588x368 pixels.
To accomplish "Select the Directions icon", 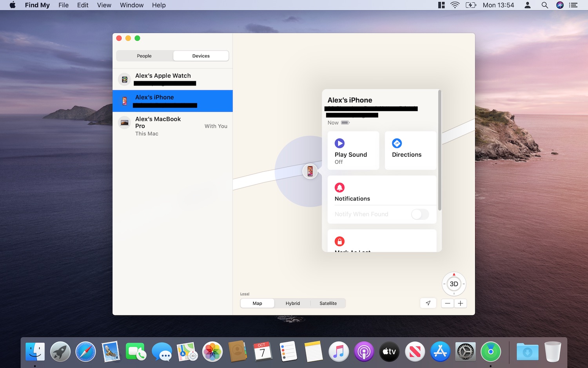I will click(x=397, y=143).
